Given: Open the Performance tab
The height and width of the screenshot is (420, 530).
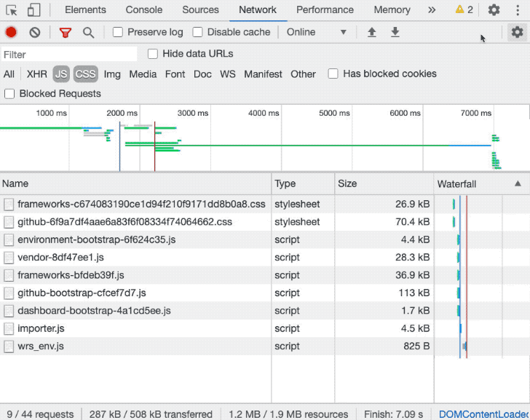Looking at the screenshot, I should point(325,10).
